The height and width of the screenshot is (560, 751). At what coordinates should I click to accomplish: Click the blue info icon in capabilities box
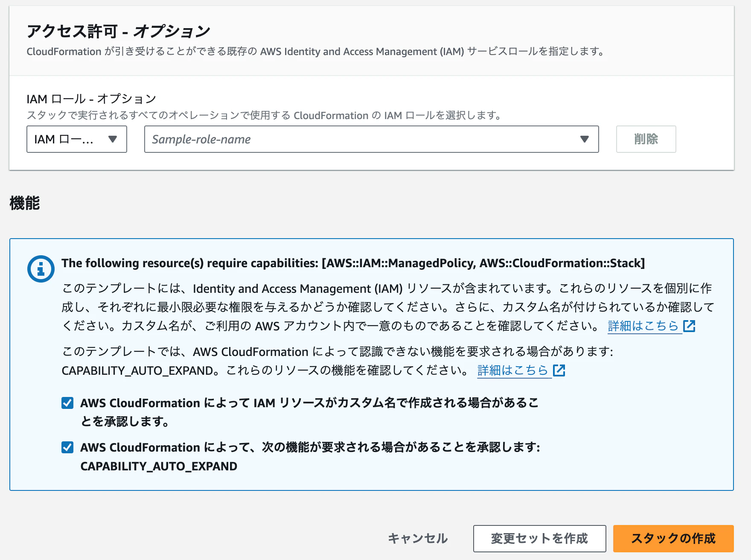[x=41, y=269]
